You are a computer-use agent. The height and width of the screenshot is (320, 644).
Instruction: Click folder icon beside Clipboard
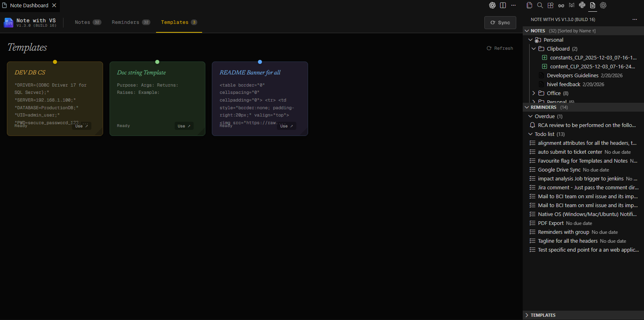541,49
